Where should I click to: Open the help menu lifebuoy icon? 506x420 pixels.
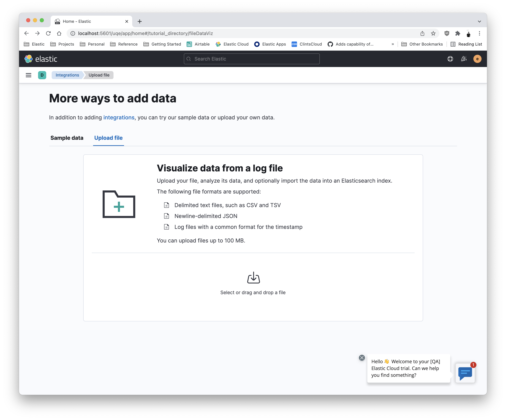coord(450,59)
